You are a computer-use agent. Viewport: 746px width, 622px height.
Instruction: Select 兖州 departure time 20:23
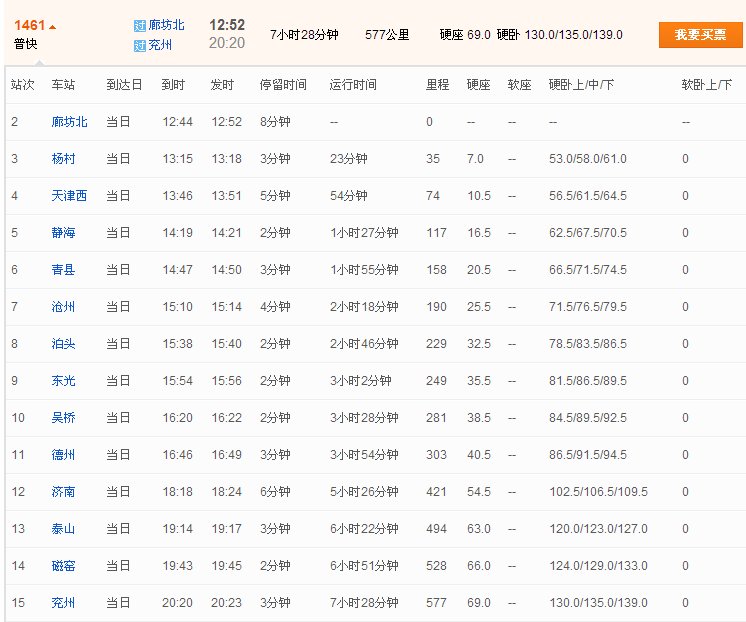pos(226,603)
